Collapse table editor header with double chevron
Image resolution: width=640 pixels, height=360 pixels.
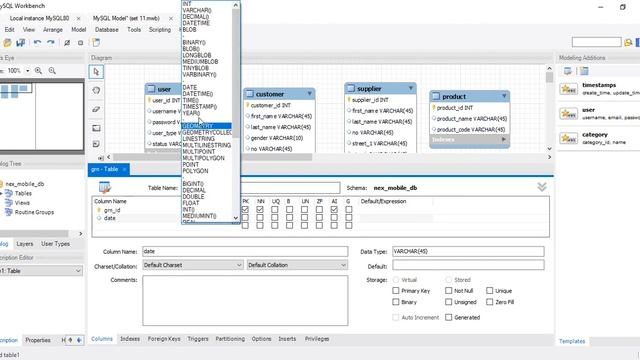(542, 187)
